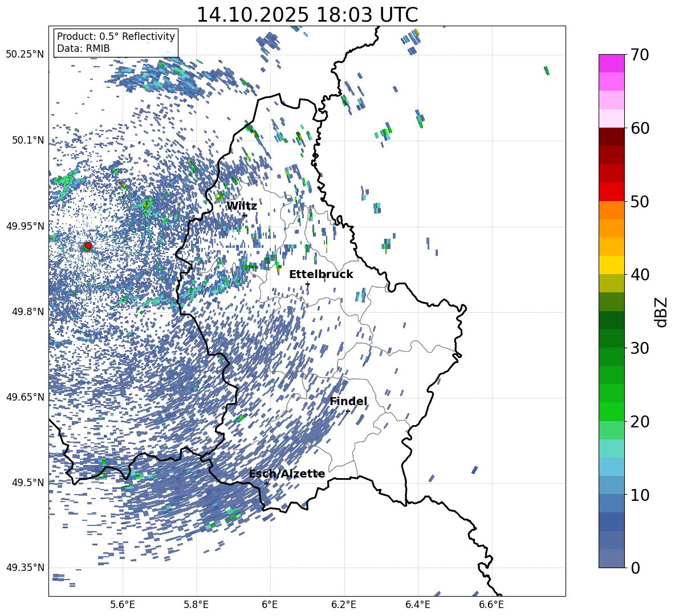The width and height of the screenshot is (675, 616).
Task: Click the Ettelbruck city label
Action: 321,275
